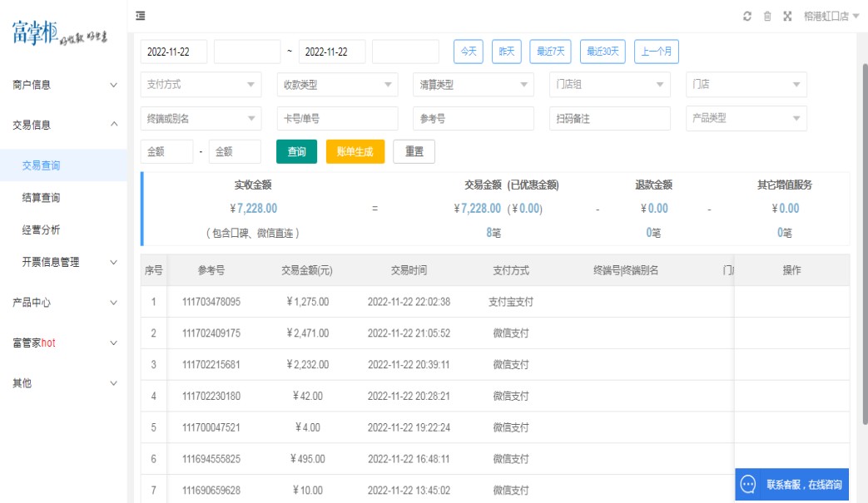Open 结算查询 in the sidebar
868x503 pixels.
pyautogui.click(x=41, y=198)
